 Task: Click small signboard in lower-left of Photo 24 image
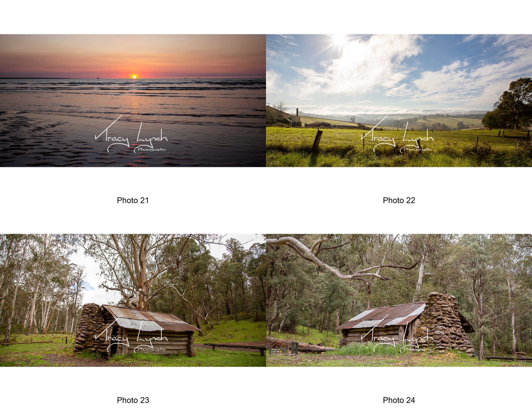279,351
